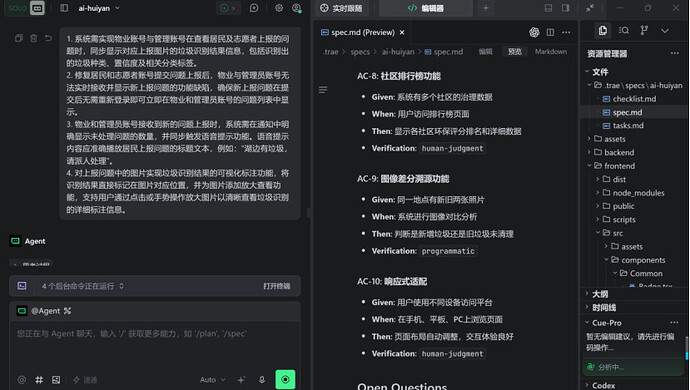Toggle the right side panel layout icon

click(x=565, y=8)
